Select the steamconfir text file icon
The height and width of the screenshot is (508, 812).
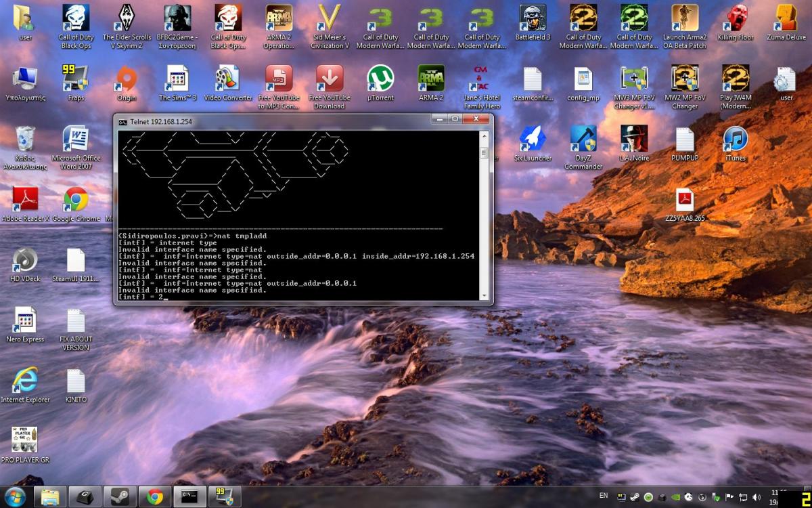(x=533, y=83)
